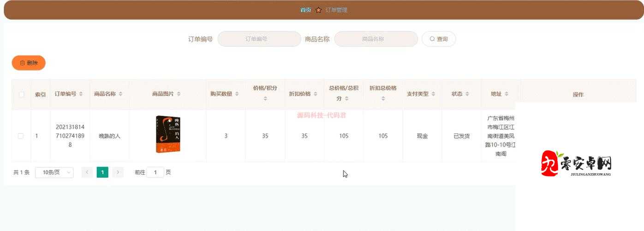The image size is (644, 231).
Task: Focus the 商品名称 search input
Action: tap(376, 39)
